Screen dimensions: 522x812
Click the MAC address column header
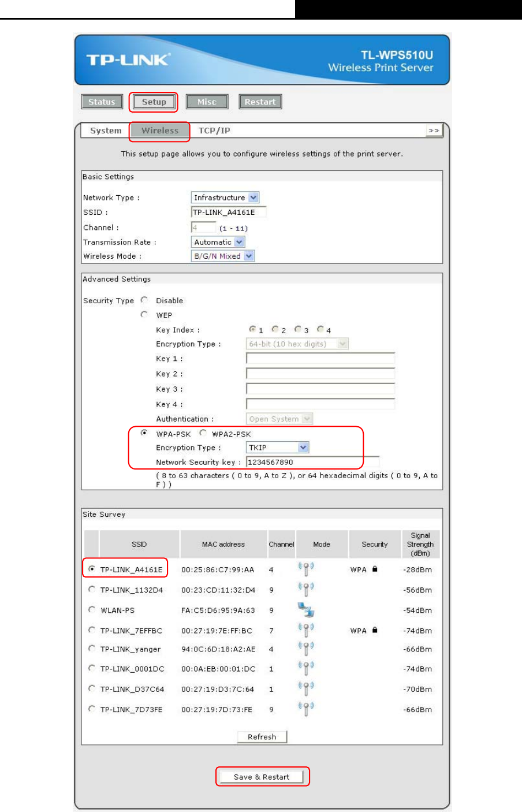click(223, 544)
